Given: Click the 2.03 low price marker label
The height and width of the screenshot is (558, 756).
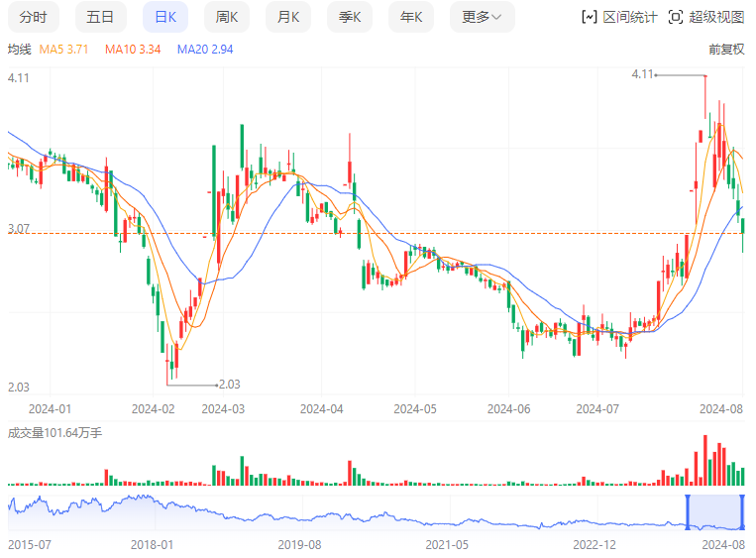Looking at the screenshot, I should [230, 385].
